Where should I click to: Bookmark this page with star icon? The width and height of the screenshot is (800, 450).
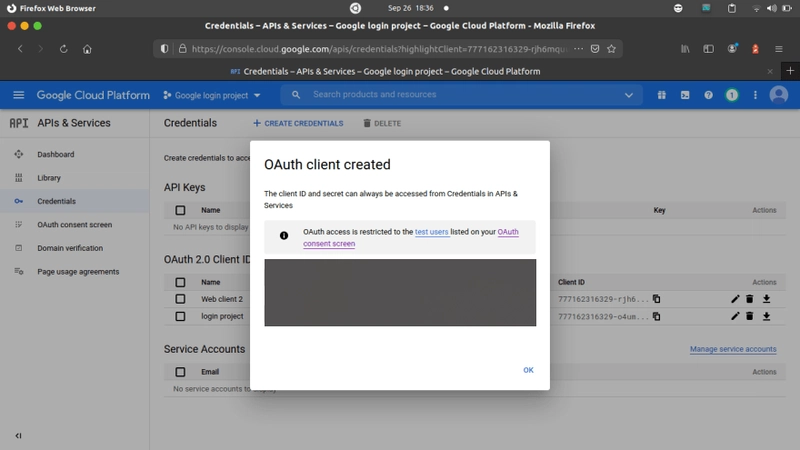[x=611, y=49]
